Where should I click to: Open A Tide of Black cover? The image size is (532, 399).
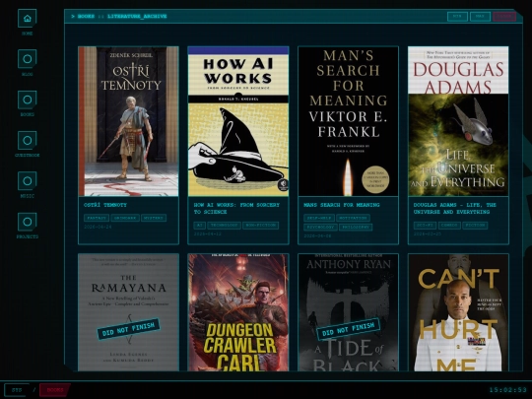pos(348,312)
